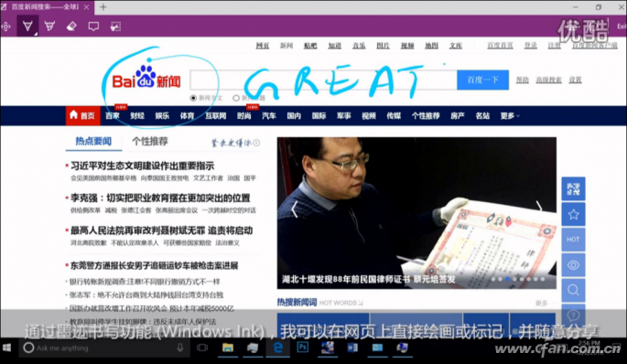Image resolution: width=627 pixels, height=364 pixels.
Task: Go to next carousel image arrow
Action: click(539, 206)
